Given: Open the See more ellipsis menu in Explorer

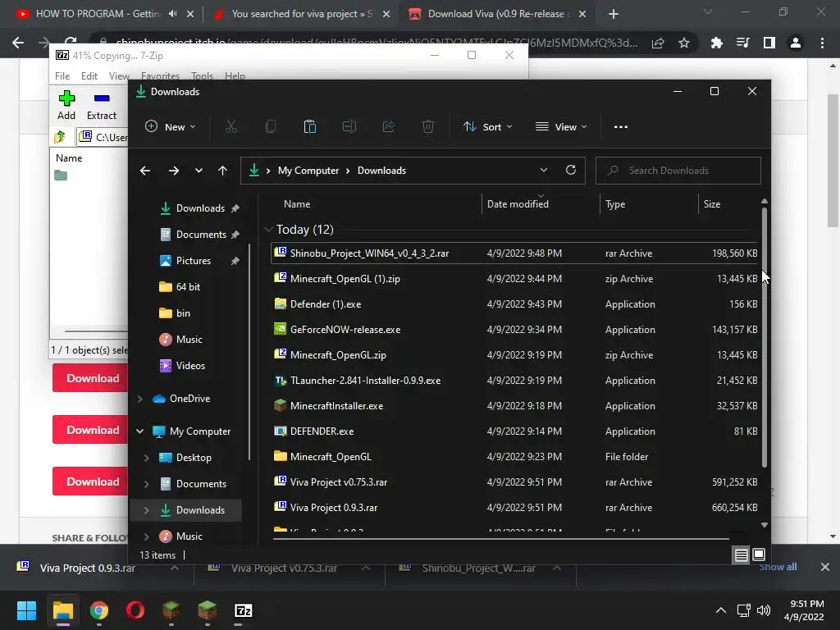Looking at the screenshot, I should 621,127.
